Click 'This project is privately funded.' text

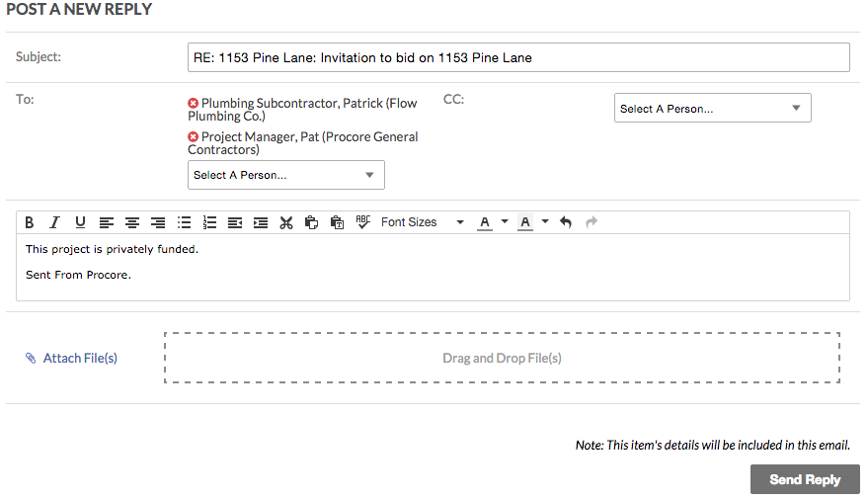[x=112, y=249]
